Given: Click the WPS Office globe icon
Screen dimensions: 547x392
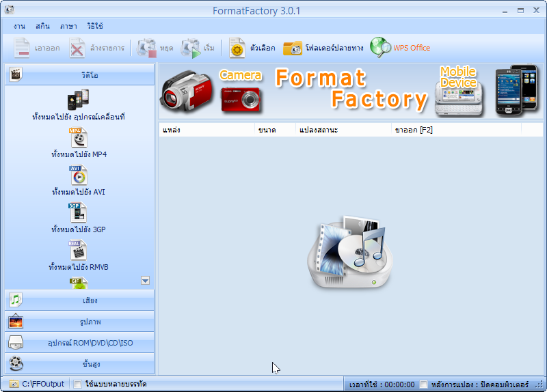Looking at the screenshot, I should [381, 47].
